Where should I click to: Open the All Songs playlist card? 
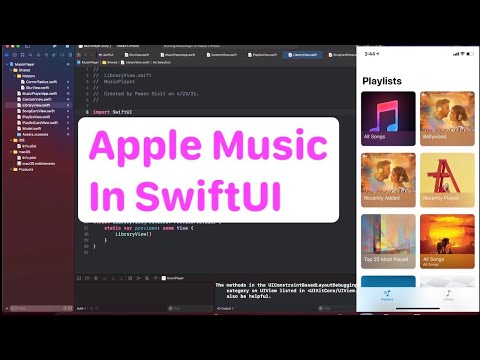click(x=388, y=119)
